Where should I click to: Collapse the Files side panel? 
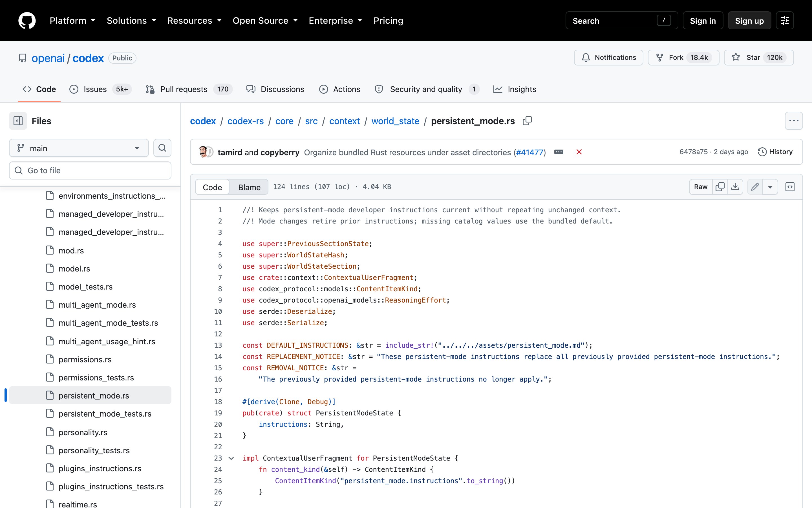[18, 121]
